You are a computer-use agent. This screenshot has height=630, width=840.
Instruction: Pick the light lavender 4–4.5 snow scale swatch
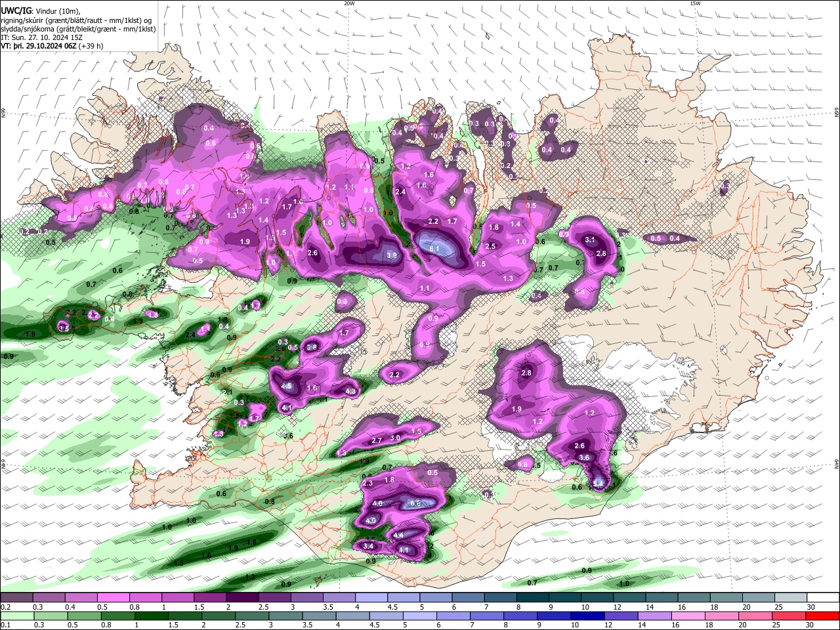tap(371, 598)
